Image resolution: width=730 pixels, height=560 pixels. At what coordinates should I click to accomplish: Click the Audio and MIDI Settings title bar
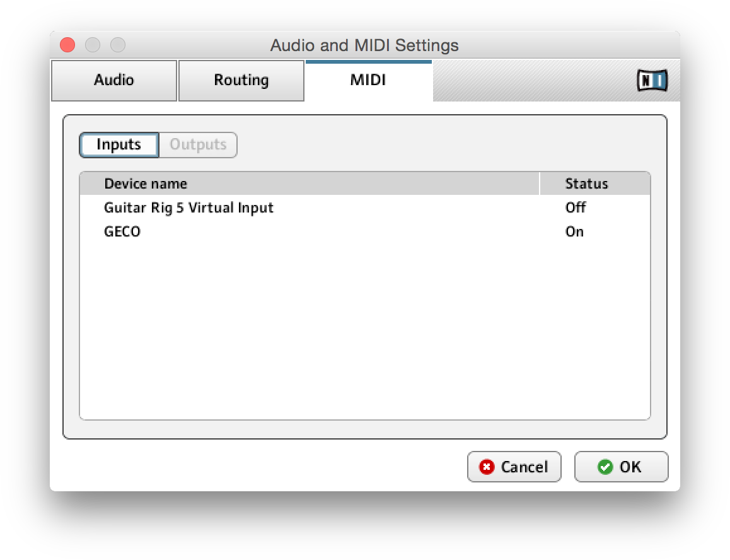(x=364, y=45)
